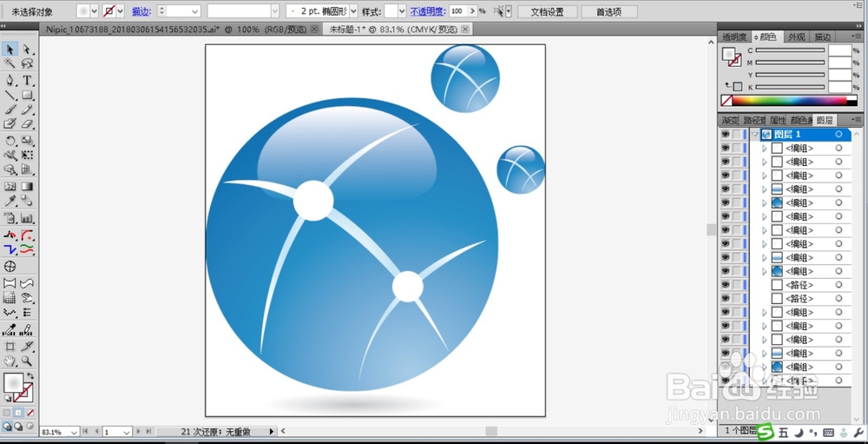868x444 pixels.
Task: Set paint mode to Color in toolbox
Action: coord(6,413)
